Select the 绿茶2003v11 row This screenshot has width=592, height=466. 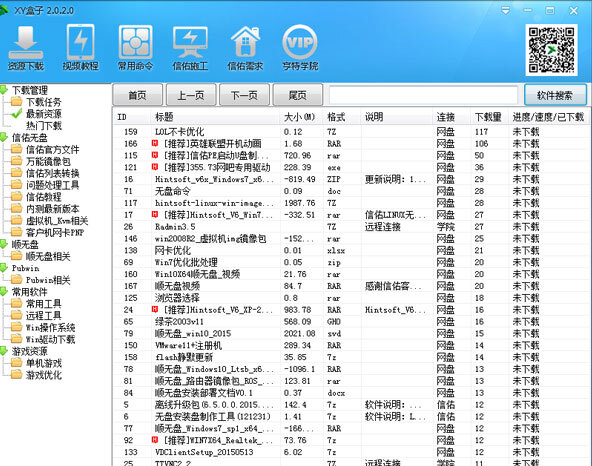tap(351, 321)
